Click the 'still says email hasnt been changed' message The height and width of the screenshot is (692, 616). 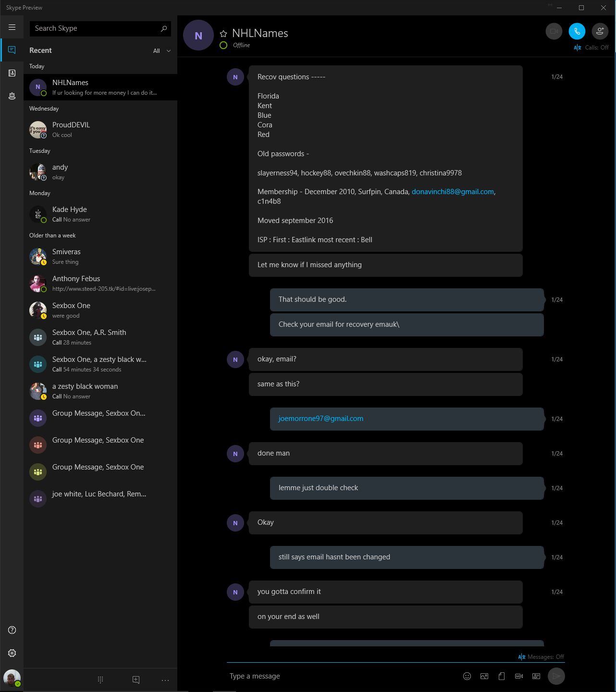(407, 557)
